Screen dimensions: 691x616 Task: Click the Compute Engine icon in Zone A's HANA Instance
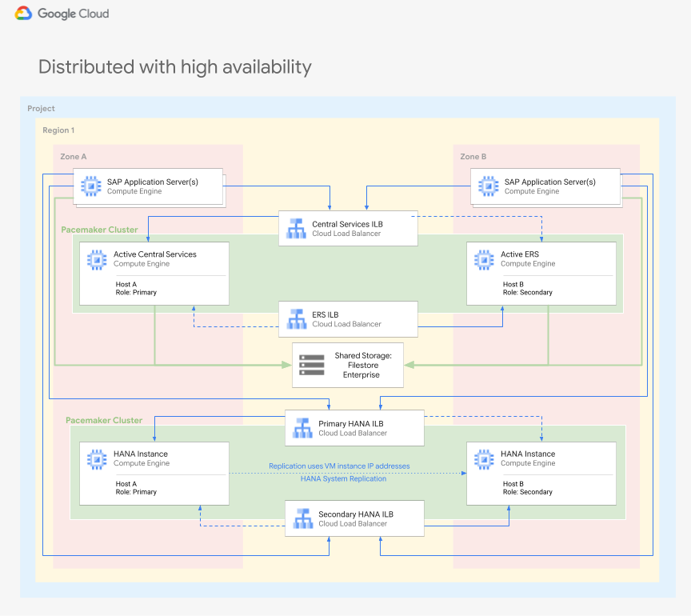pyautogui.click(x=96, y=458)
